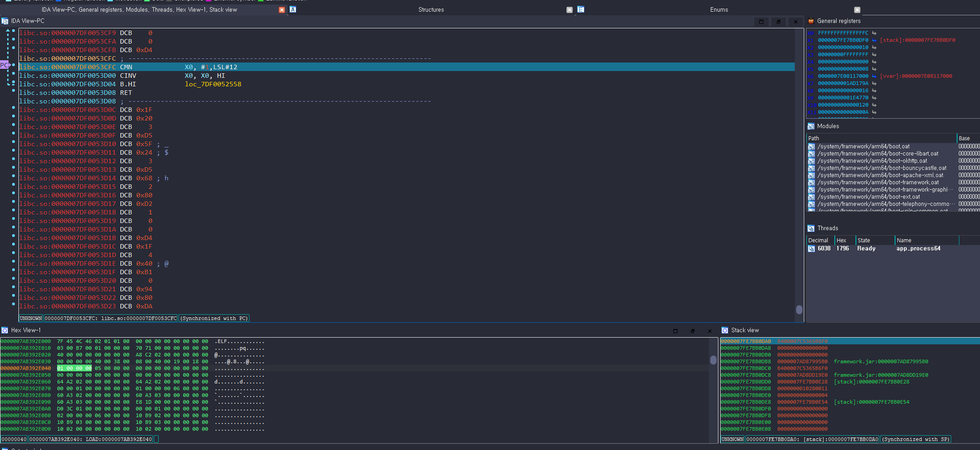
Task: Click the Hex View-1 panel icon
Action: click(x=5, y=330)
